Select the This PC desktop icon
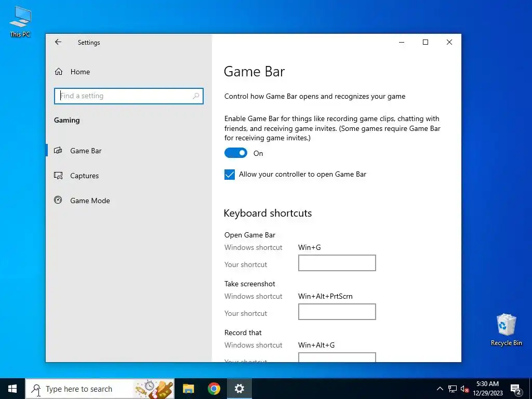Viewport: 532px width, 399px height. [x=20, y=21]
